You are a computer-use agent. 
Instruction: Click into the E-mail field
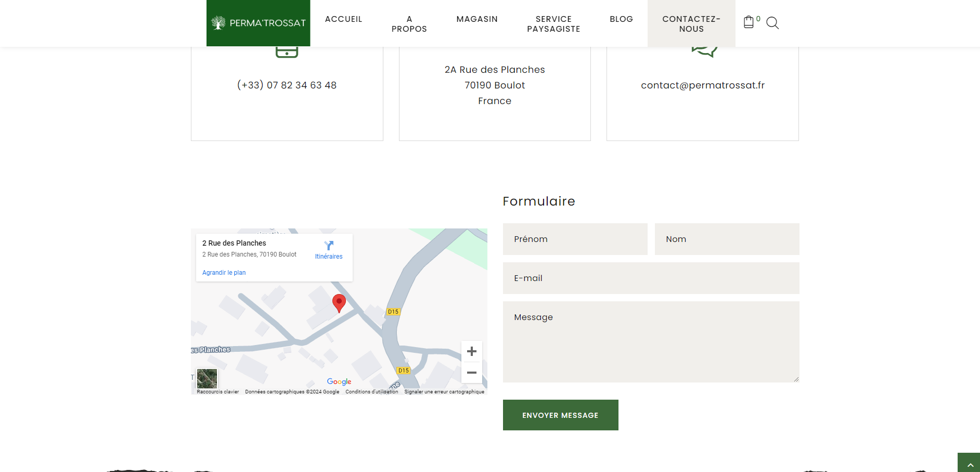click(x=651, y=278)
